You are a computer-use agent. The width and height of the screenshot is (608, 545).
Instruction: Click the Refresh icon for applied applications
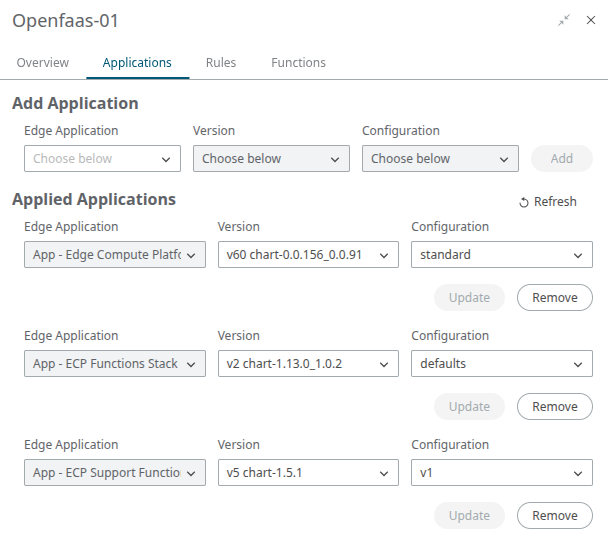pos(524,202)
